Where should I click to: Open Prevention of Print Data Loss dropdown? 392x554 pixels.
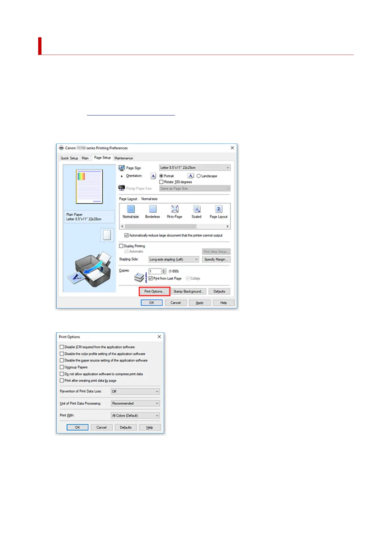tap(135, 391)
